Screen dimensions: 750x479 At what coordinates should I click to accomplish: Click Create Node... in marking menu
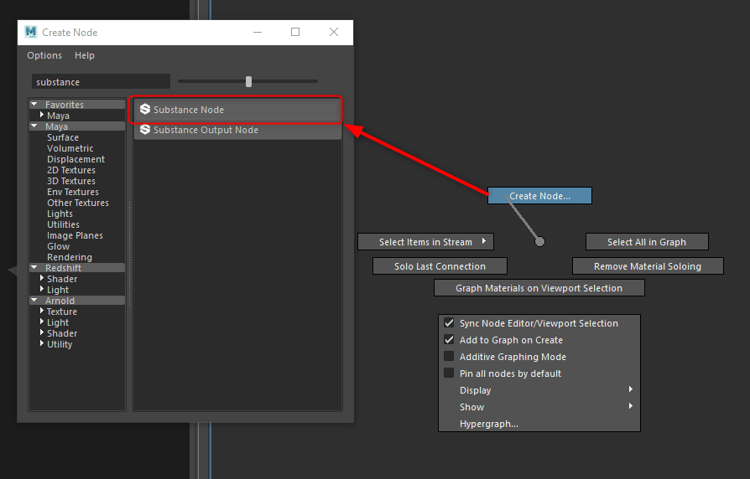[x=540, y=196]
